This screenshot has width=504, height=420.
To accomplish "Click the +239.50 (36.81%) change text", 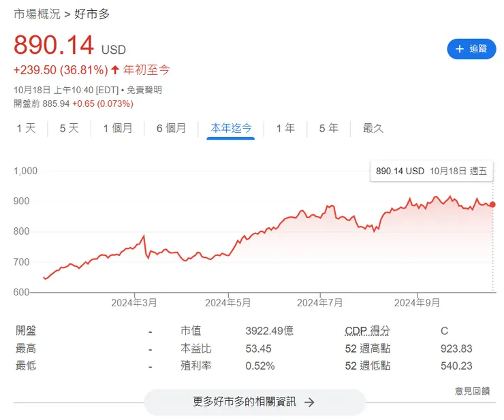I will coord(61,70).
